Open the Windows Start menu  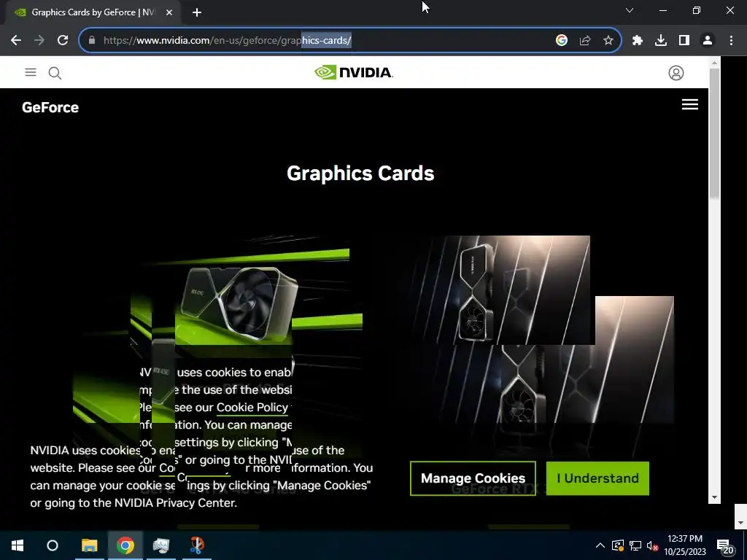18,545
